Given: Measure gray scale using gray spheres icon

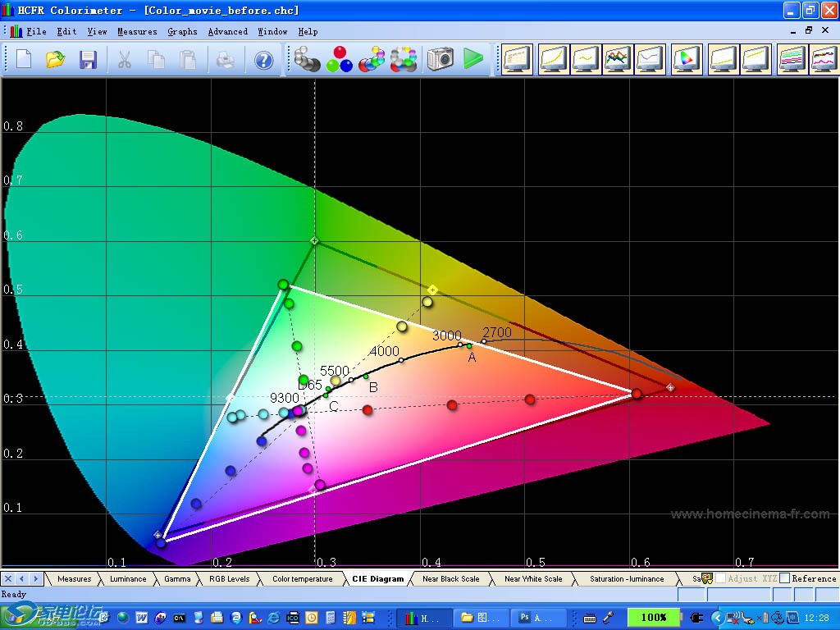Looking at the screenshot, I should coord(307,60).
